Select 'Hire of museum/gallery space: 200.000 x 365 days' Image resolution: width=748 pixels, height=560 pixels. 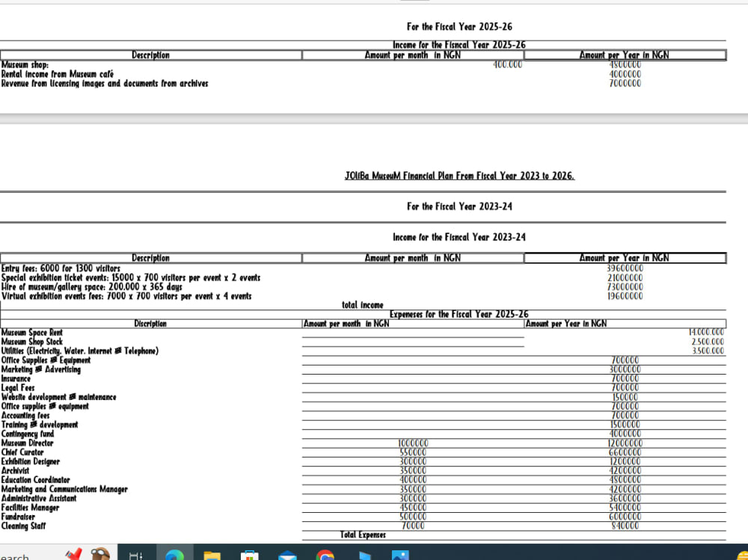point(91,287)
